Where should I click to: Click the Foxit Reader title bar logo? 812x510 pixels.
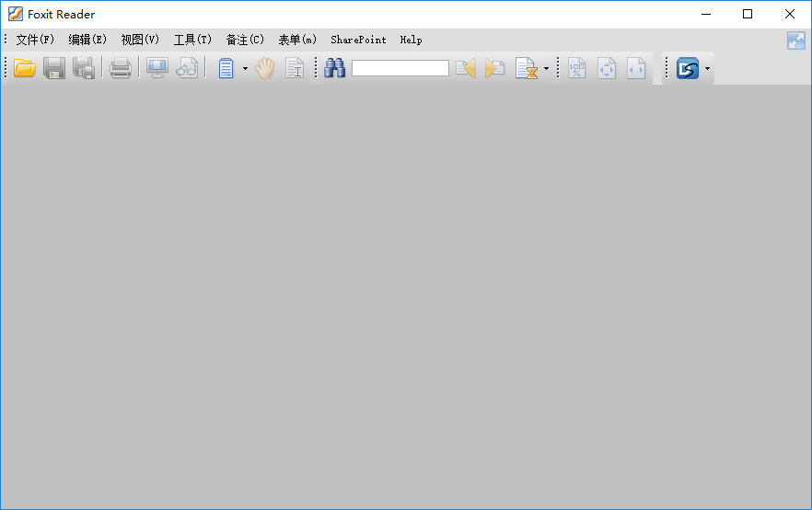pyautogui.click(x=16, y=14)
